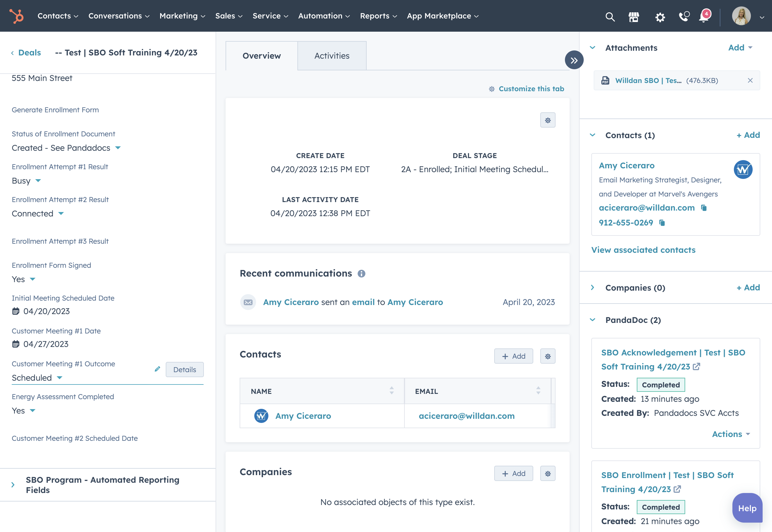
Task: Copy phone number 912-655-0269 icon
Action: [x=662, y=223]
